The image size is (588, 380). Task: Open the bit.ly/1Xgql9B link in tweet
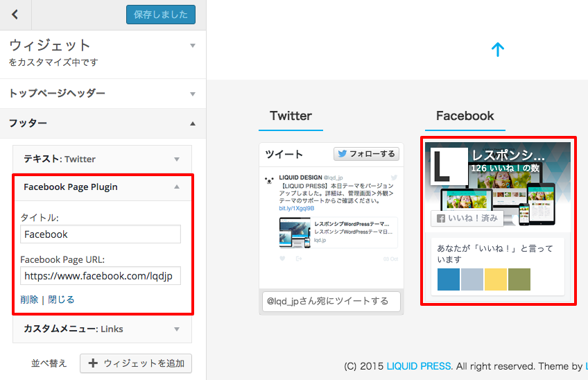297,208
